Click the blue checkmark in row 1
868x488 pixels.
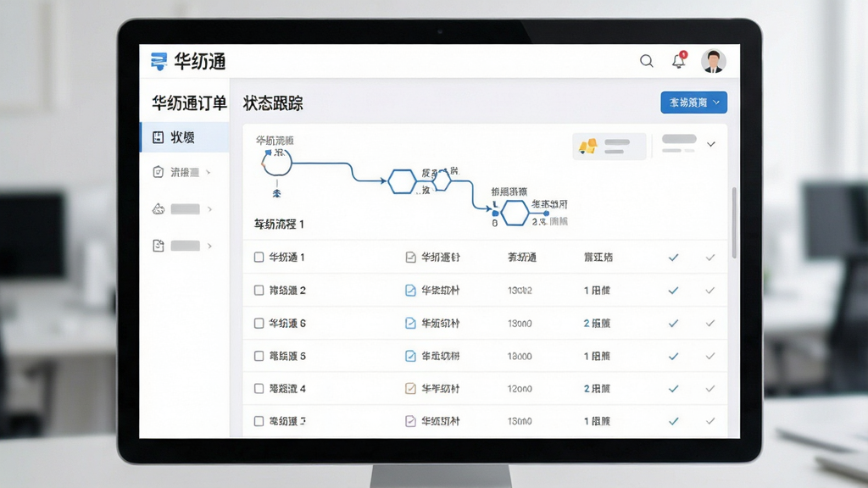tap(673, 258)
